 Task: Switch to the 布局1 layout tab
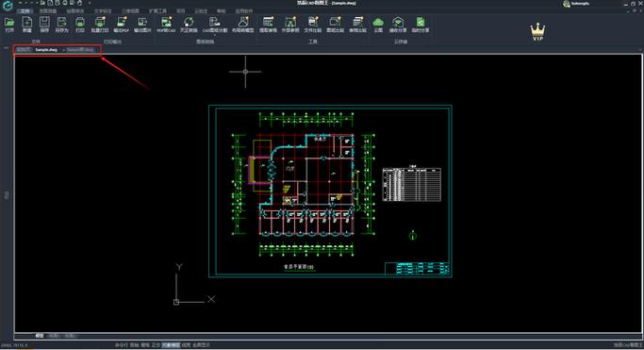point(54,336)
